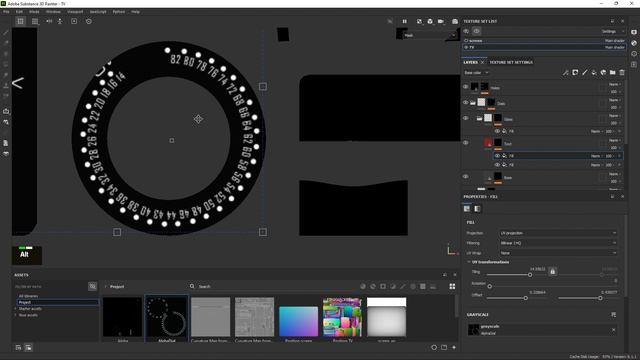Open the Projection dropdown
This screenshot has height=360, width=640.
pyautogui.click(x=558, y=233)
